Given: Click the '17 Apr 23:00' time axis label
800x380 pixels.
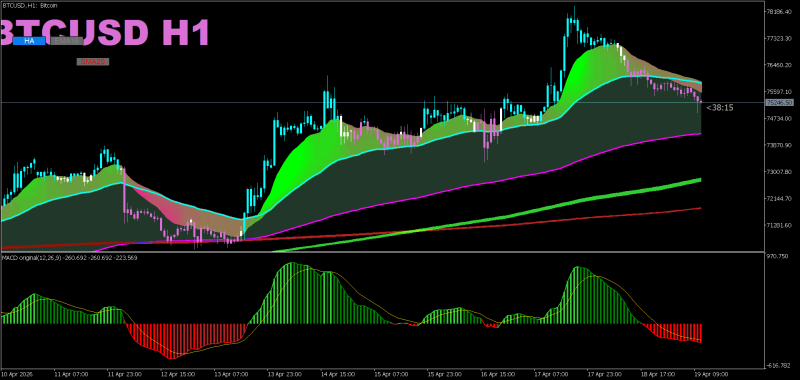Looking at the screenshot, I should [604, 374].
